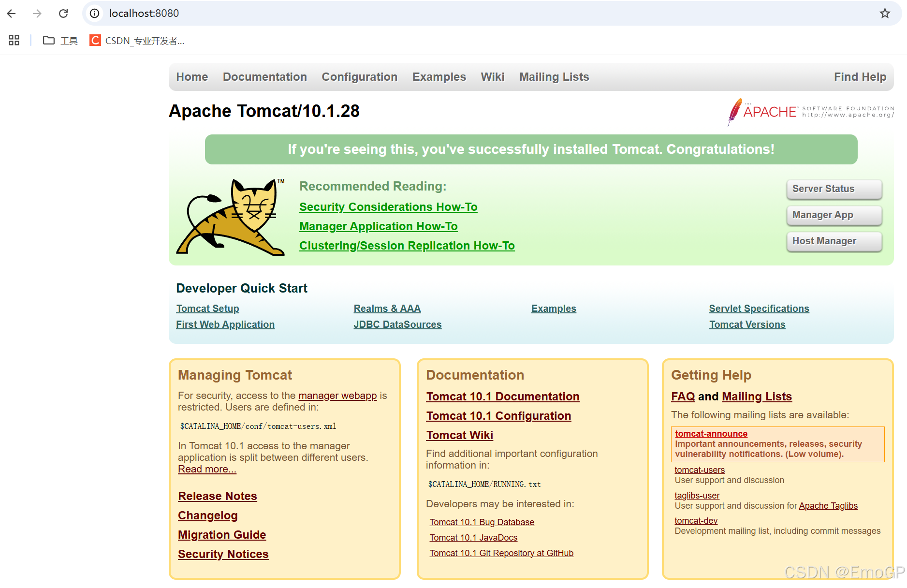Open JDBC DataSources link
Screen dimensions: 907x588
click(x=397, y=324)
